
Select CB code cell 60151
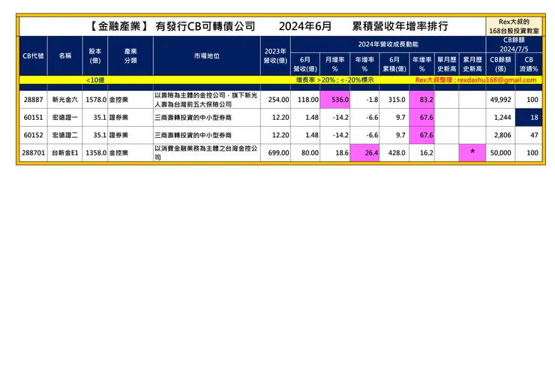click(x=33, y=118)
